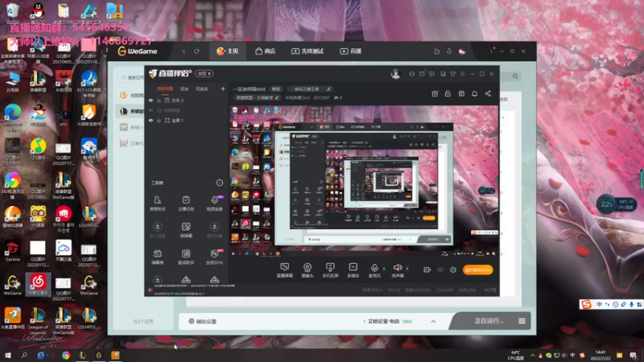Open 直播伴侣 settings gear
Screen dimensions: 644x362
453,269
